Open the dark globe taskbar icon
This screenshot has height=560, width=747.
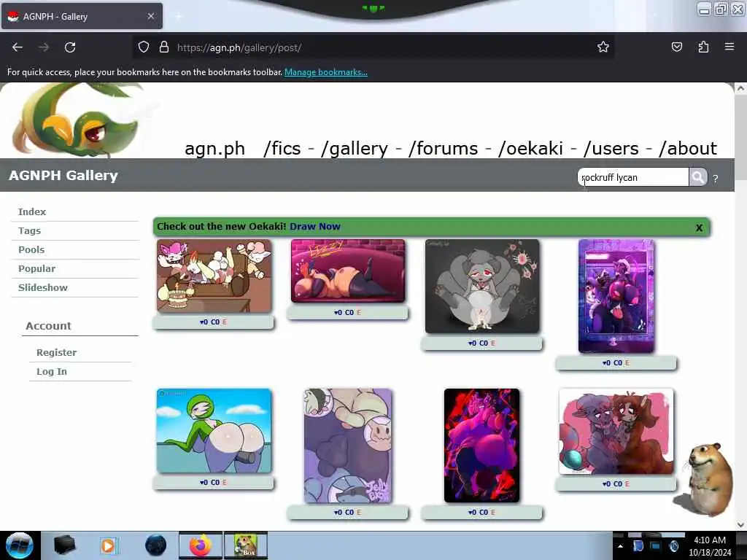155,545
